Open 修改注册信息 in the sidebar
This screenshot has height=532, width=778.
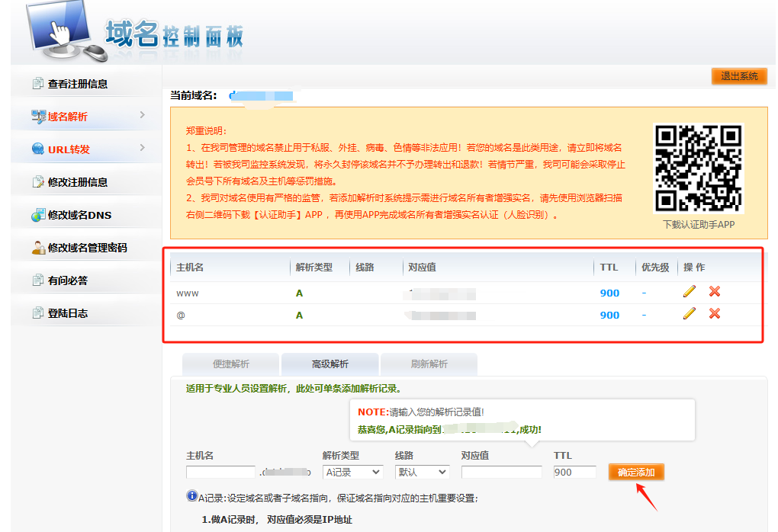(x=78, y=182)
